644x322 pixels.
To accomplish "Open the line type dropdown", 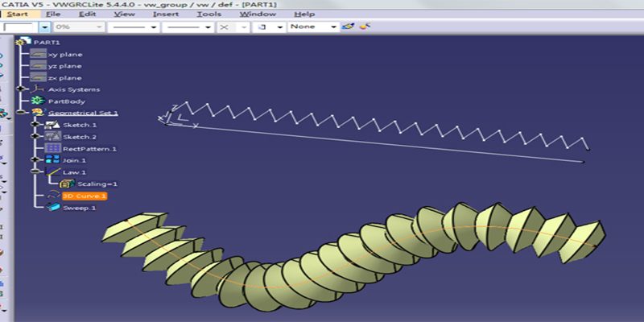I will tap(208, 27).
